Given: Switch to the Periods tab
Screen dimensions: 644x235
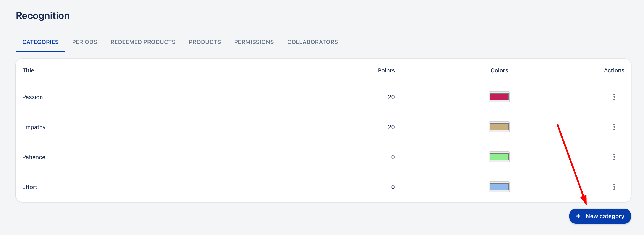Looking at the screenshot, I should coord(85,42).
